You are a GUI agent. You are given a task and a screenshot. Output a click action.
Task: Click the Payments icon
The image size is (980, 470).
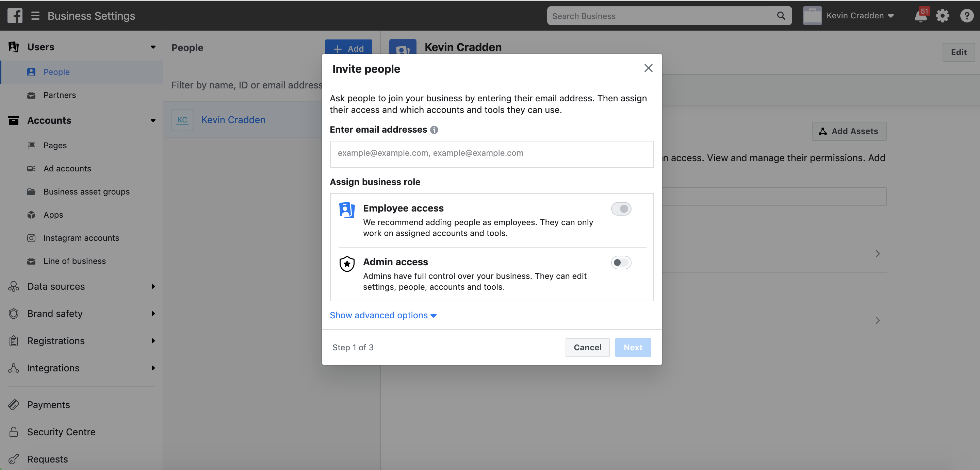14,405
